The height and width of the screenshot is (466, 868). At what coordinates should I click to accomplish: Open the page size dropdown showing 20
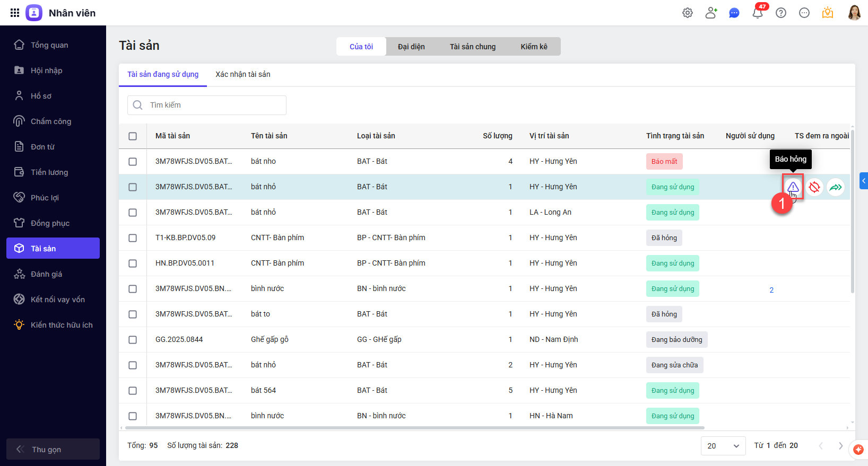click(x=723, y=446)
